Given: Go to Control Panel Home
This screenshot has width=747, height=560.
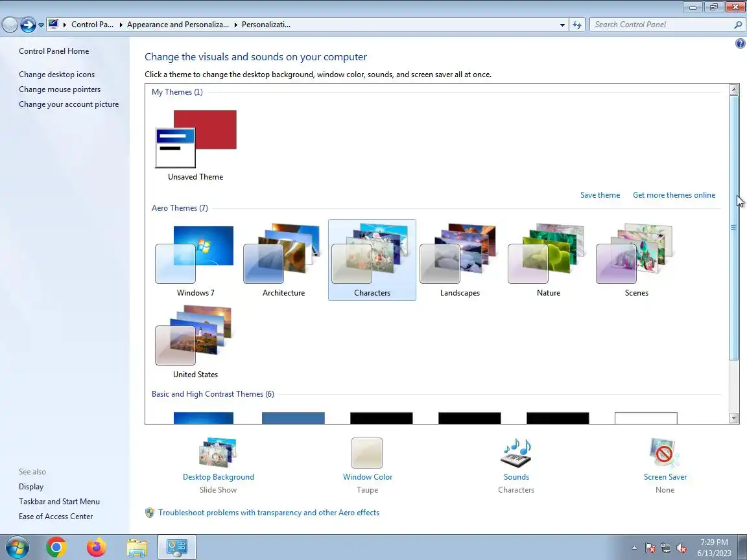Looking at the screenshot, I should (54, 51).
